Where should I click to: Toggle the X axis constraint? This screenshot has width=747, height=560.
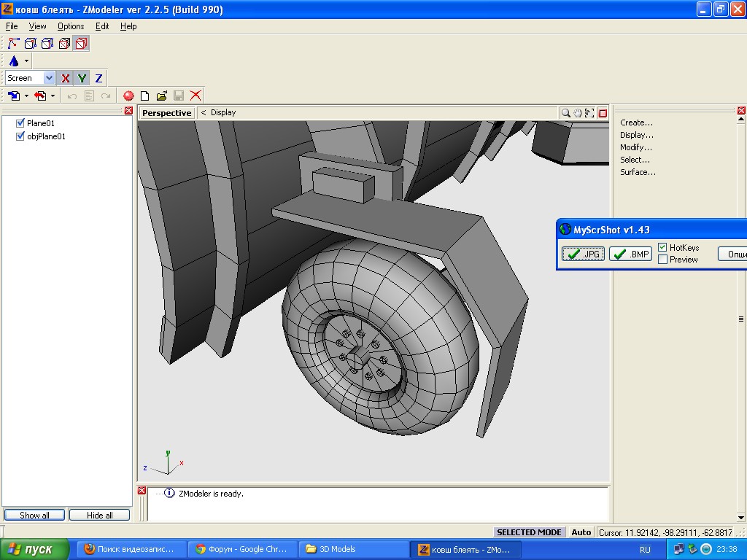click(x=66, y=78)
